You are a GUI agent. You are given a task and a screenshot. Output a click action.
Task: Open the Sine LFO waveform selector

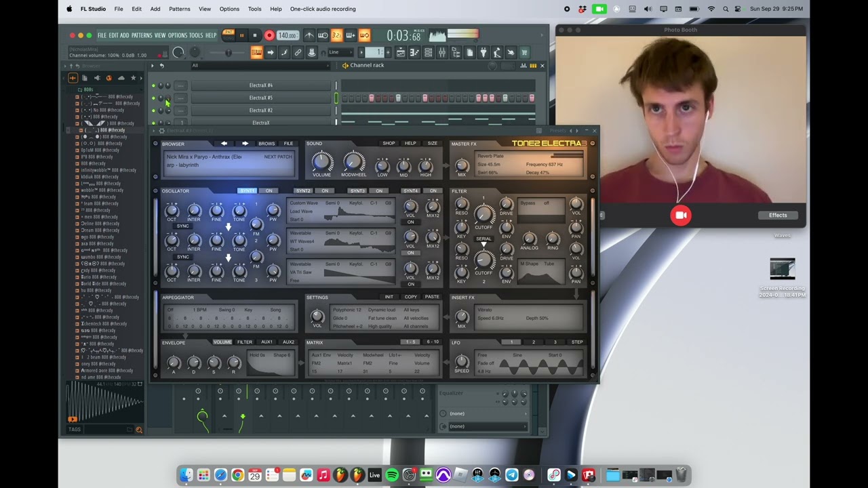click(517, 355)
